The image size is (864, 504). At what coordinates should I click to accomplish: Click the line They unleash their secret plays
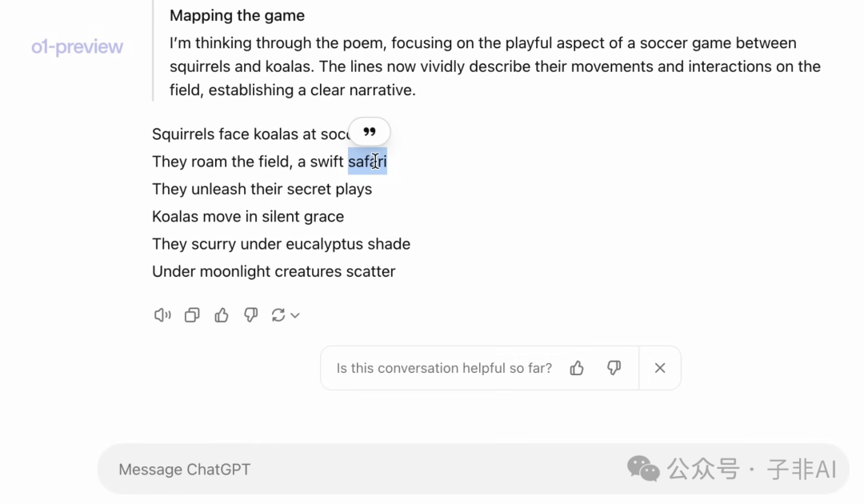pyautogui.click(x=262, y=189)
